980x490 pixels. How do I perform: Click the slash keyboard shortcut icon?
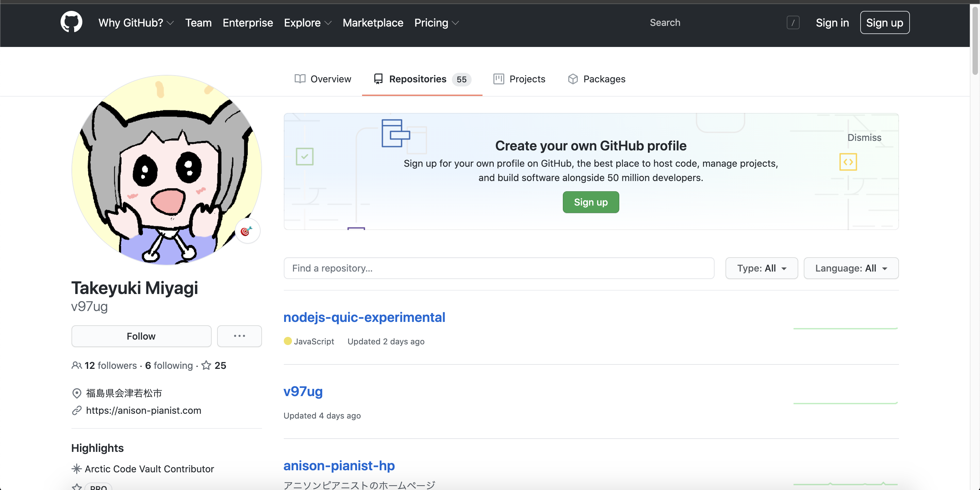click(793, 23)
